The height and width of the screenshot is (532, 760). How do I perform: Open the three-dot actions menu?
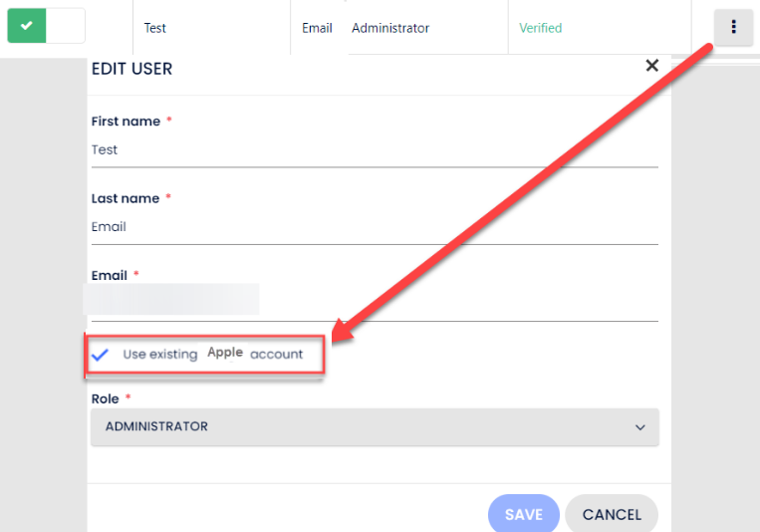click(733, 28)
